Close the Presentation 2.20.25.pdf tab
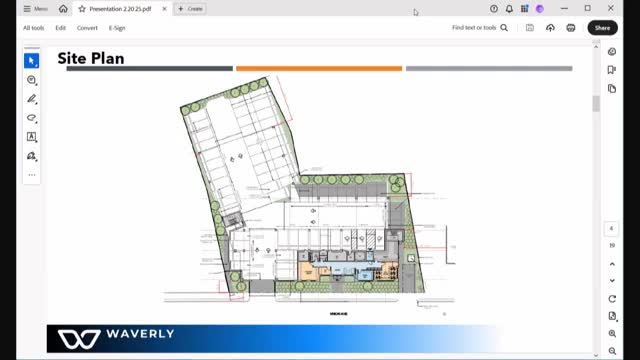This screenshot has width=640, height=360. coord(164,9)
